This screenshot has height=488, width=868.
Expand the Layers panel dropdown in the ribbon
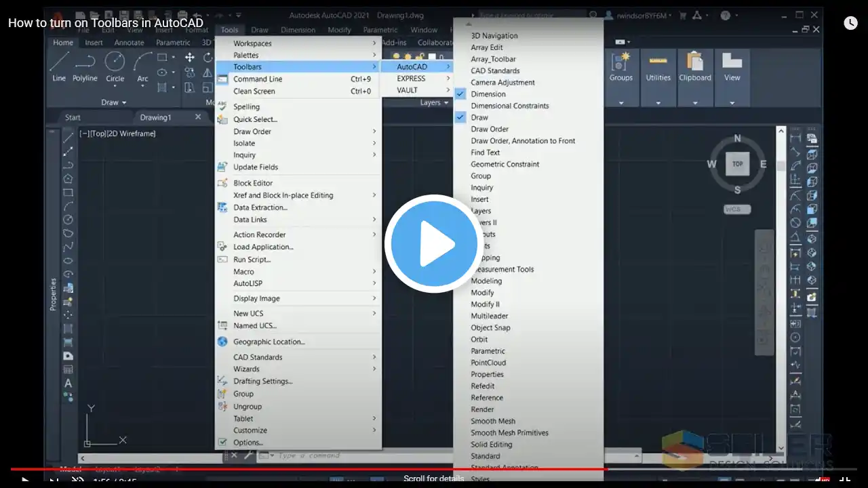click(x=434, y=102)
